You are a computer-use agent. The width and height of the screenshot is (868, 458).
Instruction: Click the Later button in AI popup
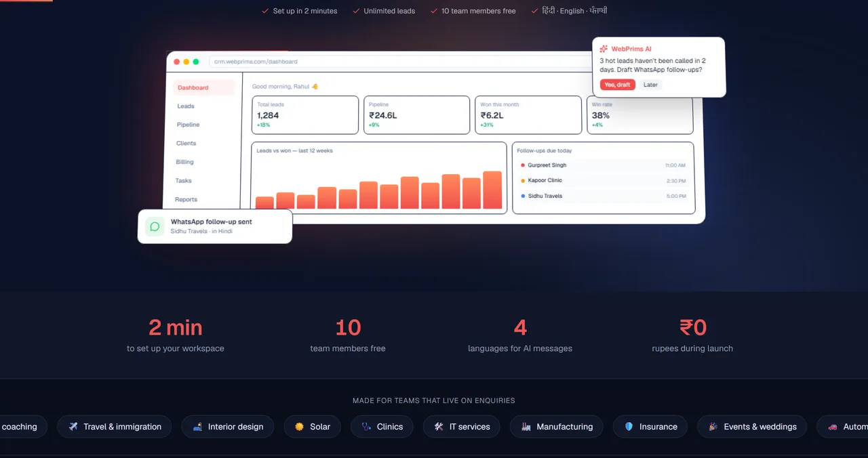650,85
